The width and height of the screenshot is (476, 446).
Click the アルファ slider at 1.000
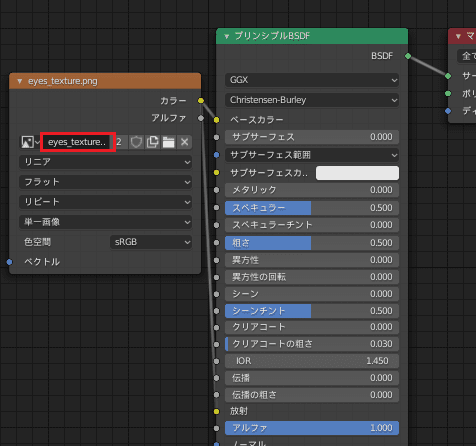coord(312,428)
